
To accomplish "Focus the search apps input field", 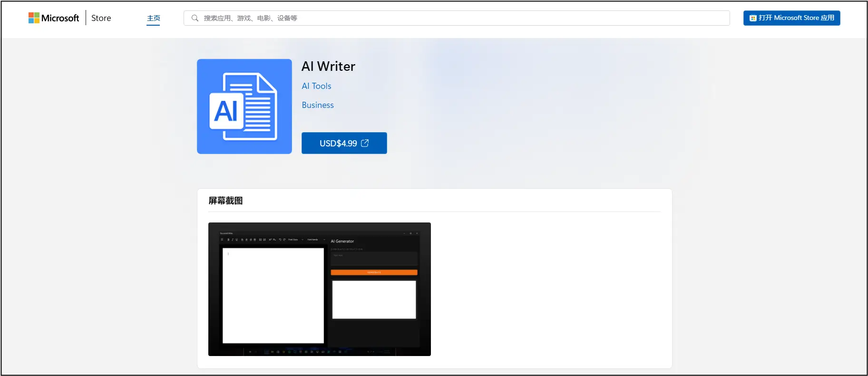I will (457, 18).
